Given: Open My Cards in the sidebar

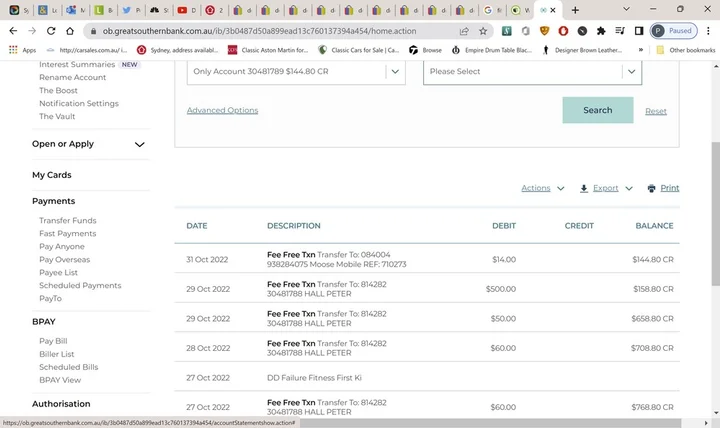Looking at the screenshot, I should (x=52, y=175).
